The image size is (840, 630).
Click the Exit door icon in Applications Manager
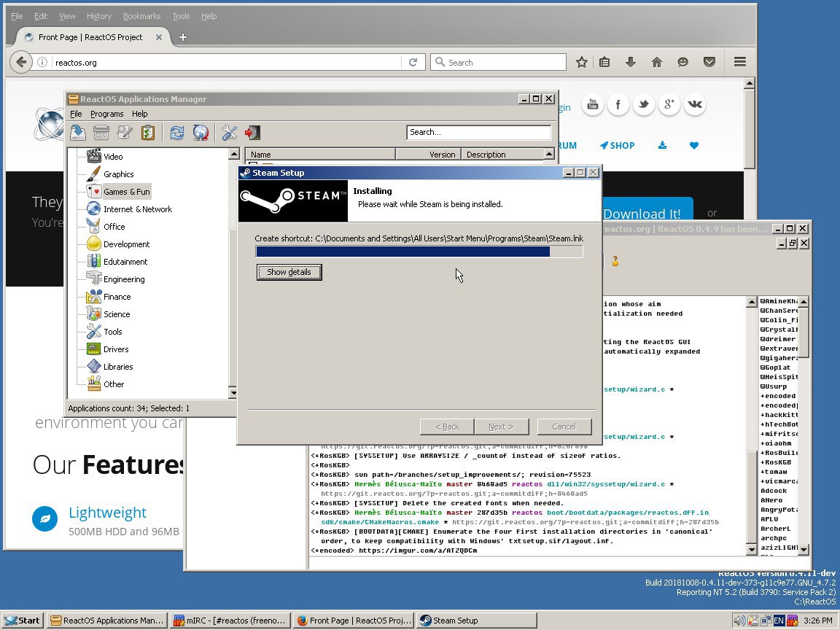[252, 132]
